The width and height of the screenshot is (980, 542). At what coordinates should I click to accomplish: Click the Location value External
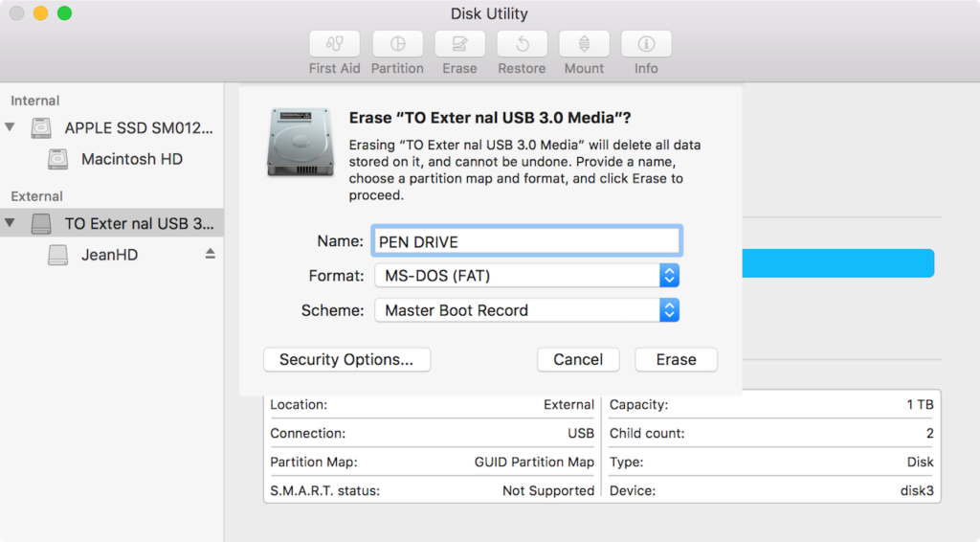[568, 404]
